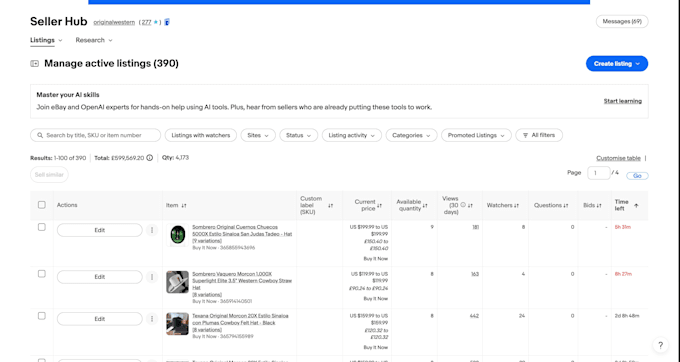Open more actions menu for Texana Original Morcon
The image size is (680, 362).
pyautogui.click(x=152, y=319)
